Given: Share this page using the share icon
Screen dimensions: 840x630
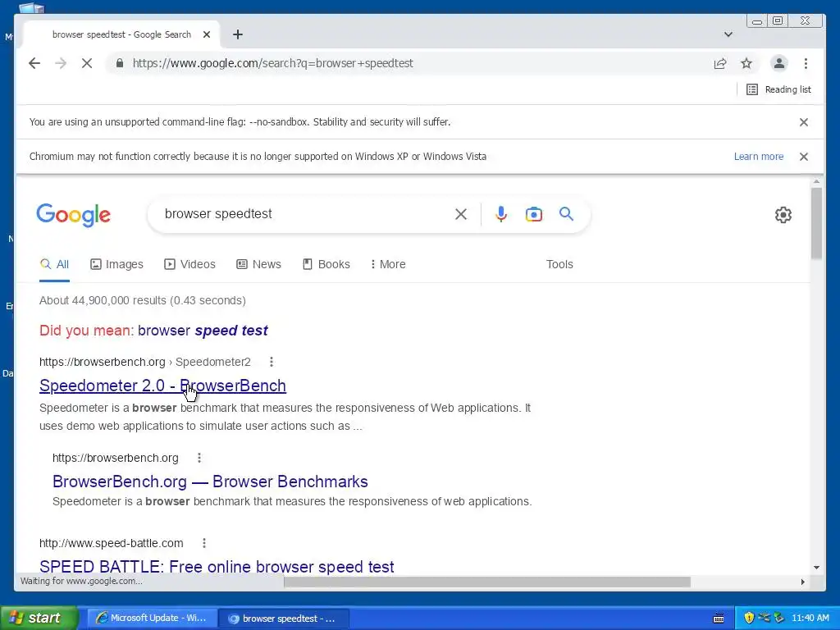Looking at the screenshot, I should (720, 63).
